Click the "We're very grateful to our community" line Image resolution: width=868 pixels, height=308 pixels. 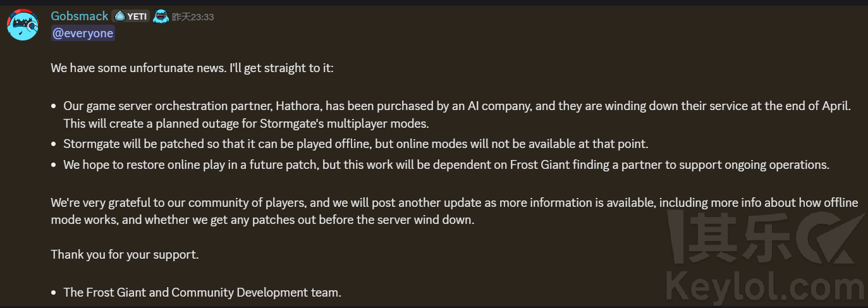(454, 203)
